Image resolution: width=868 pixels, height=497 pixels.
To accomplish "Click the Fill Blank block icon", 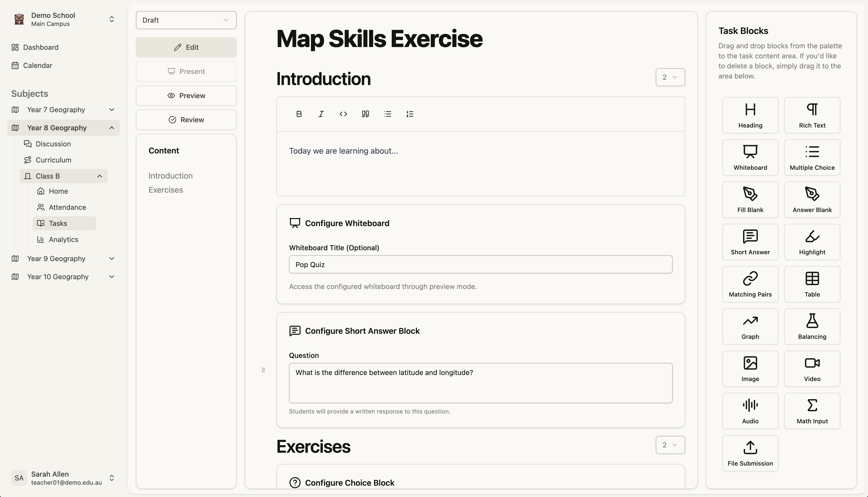I will [x=750, y=199].
